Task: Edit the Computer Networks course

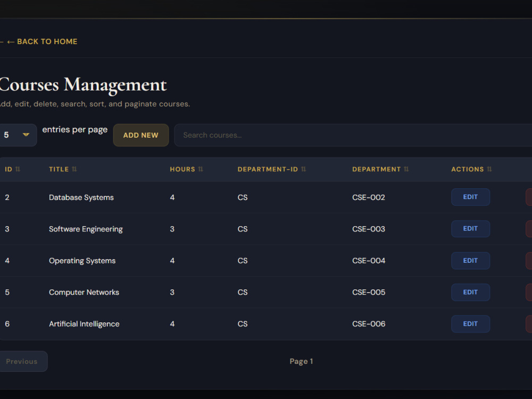Action: [x=470, y=292]
